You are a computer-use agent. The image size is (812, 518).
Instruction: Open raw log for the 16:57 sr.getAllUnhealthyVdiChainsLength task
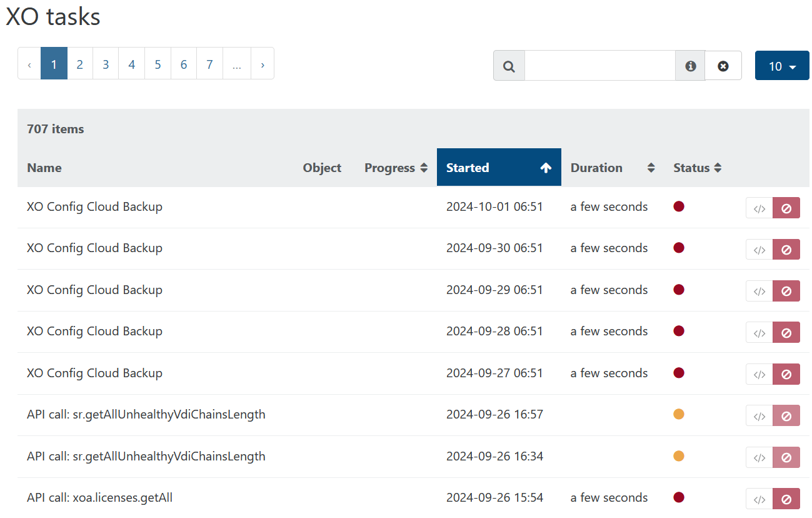point(759,416)
